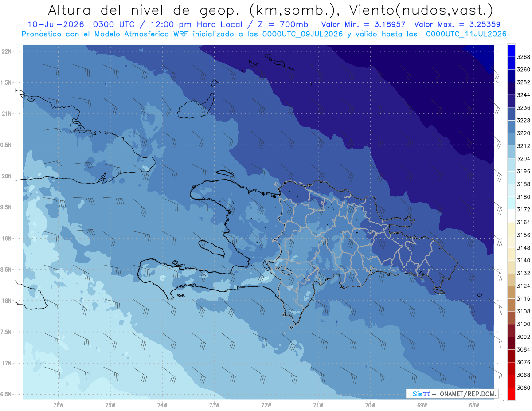The height and width of the screenshot is (411, 532).
Task: Click the 76W longitude label
Action: [x=58, y=405]
